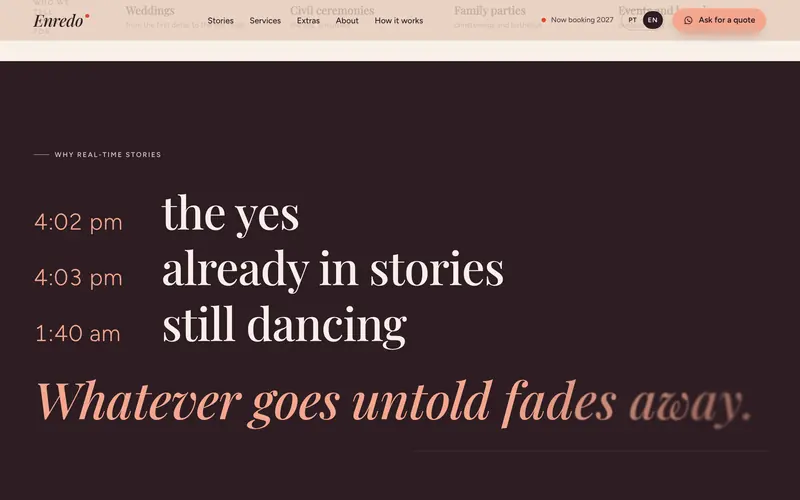
Task: Go to How it works
Action: 398,20
